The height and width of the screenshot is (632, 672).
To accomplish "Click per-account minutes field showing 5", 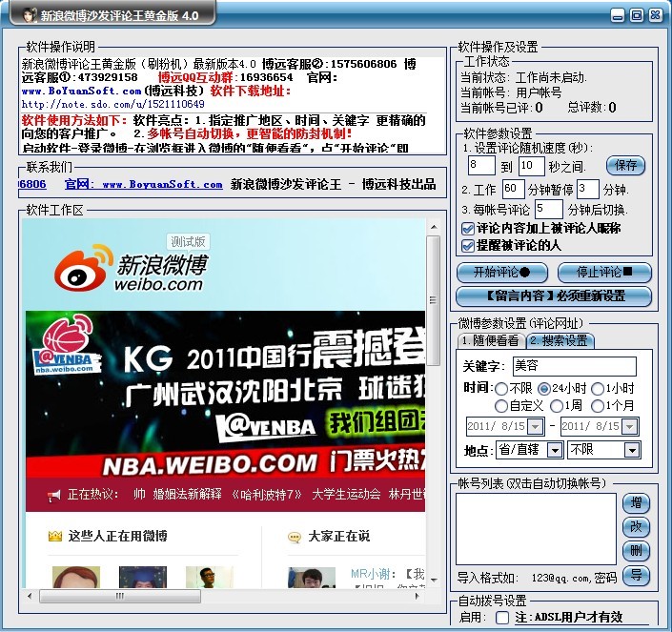I will 549,210.
